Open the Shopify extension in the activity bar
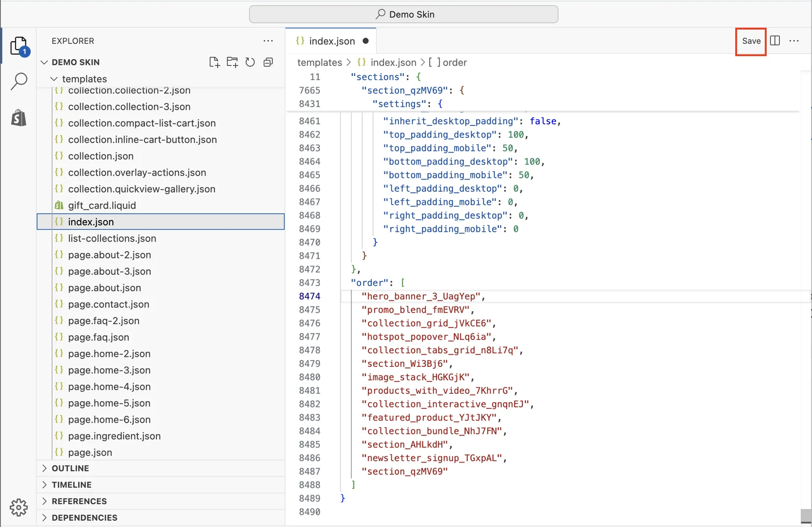This screenshot has width=812, height=527. pyautogui.click(x=19, y=118)
